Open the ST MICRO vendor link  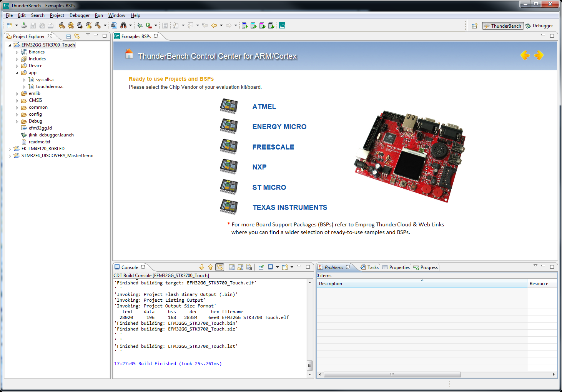click(269, 188)
